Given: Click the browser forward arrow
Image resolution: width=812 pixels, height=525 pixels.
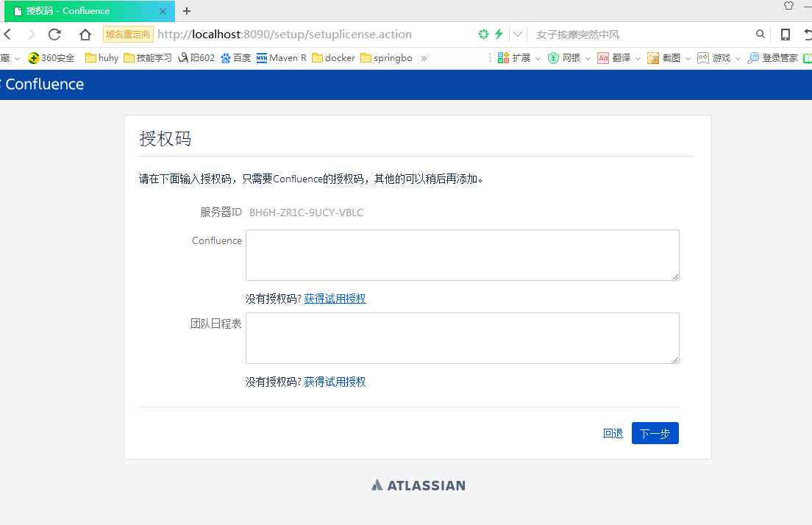Looking at the screenshot, I should (x=32, y=35).
